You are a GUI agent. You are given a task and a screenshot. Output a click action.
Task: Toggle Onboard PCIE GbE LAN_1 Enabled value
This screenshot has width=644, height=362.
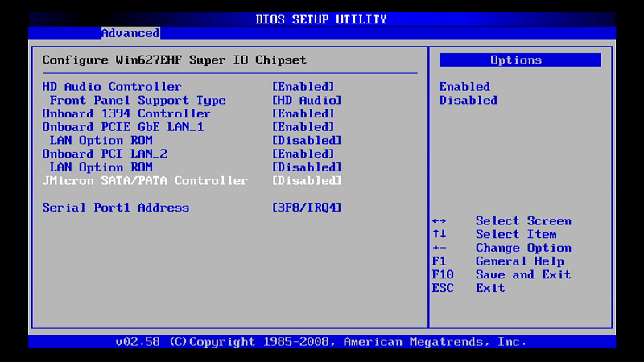coord(303,127)
